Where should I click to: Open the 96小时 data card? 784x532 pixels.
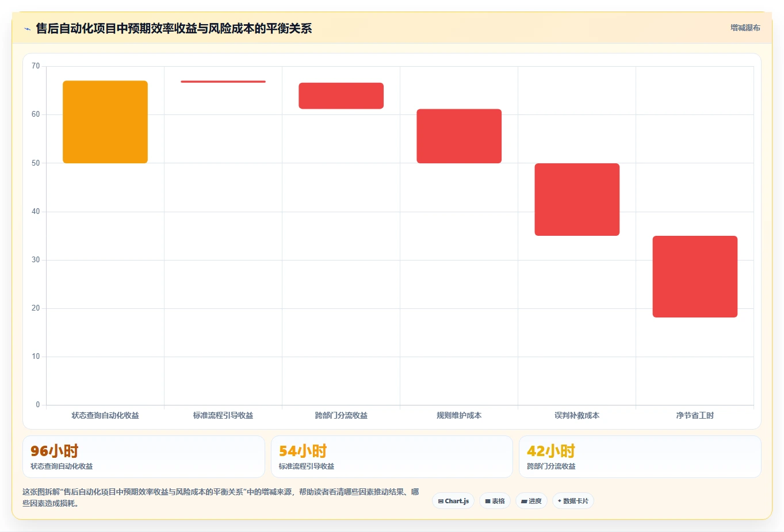pos(144,457)
